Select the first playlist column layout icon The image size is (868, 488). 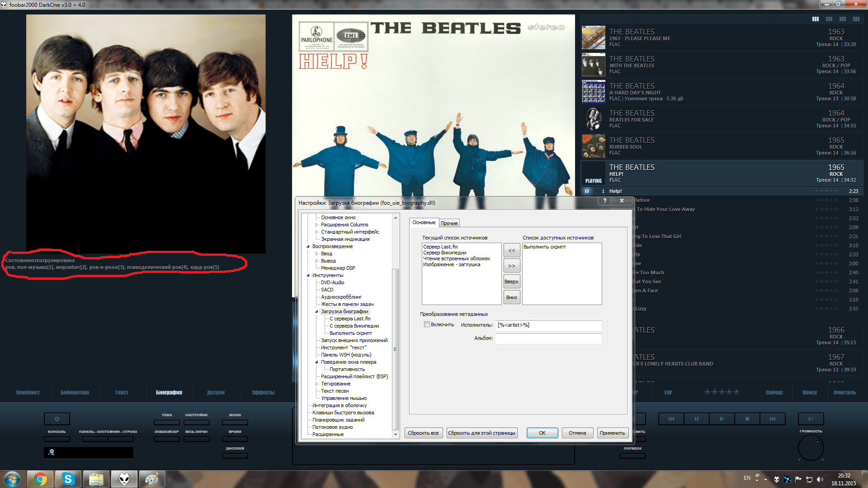(815, 19)
